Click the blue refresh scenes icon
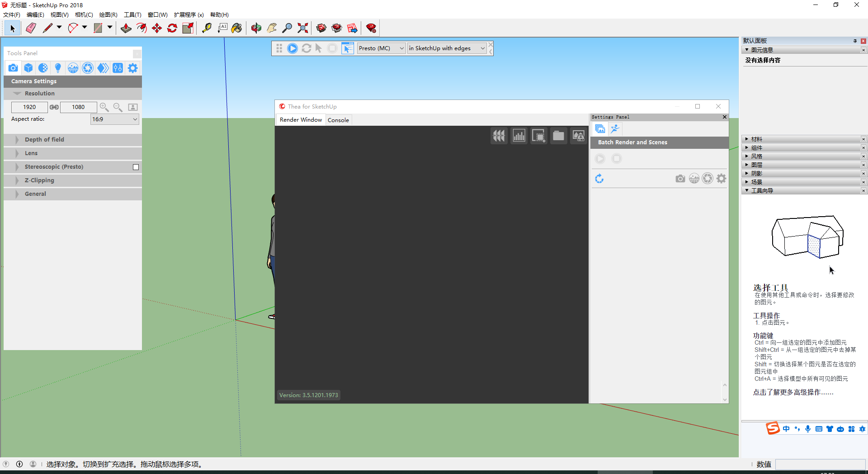Image resolution: width=868 pixels, height=474 pixels. [x=599, y=179]
